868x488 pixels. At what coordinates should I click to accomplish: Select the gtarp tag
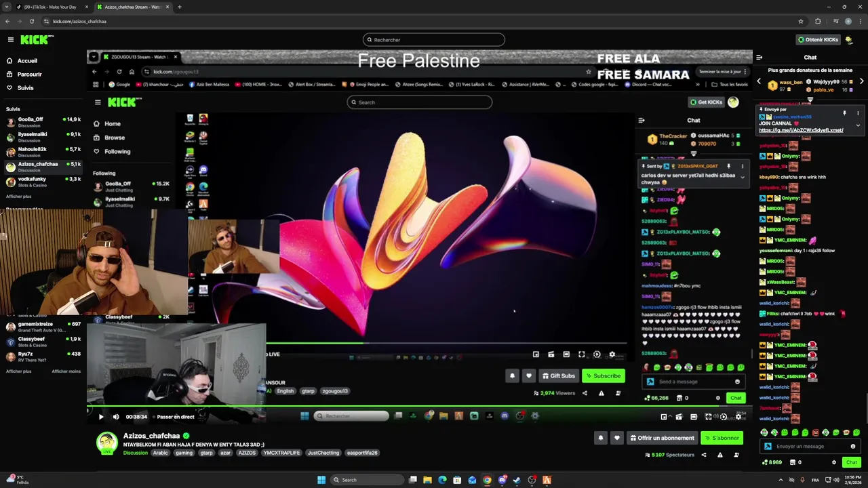(206, 453)
